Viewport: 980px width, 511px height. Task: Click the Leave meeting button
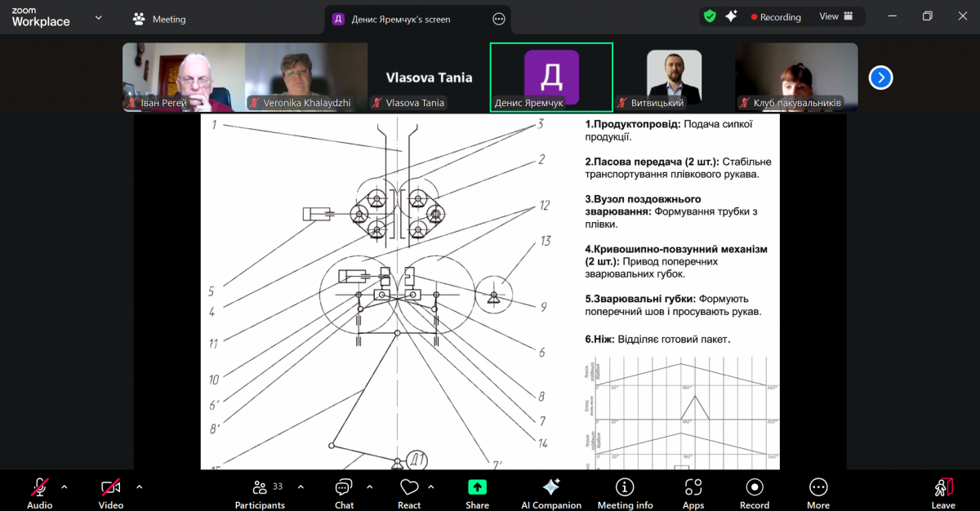click(943, 493)
